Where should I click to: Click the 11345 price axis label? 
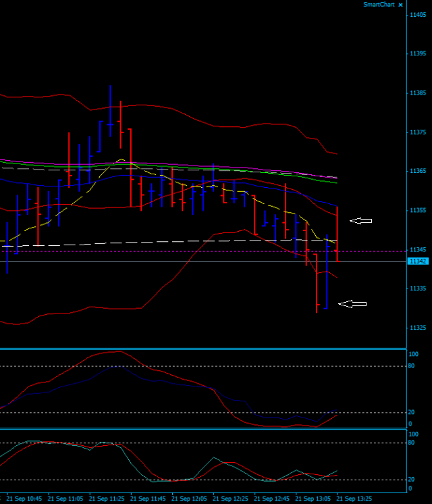tap(418, 250)
